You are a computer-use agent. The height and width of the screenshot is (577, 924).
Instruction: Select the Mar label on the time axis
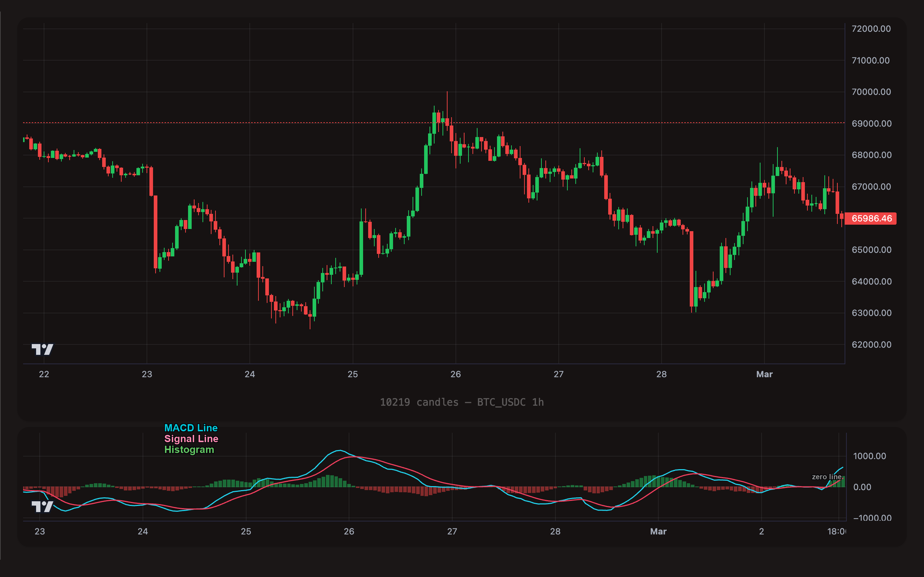[x=765, y=374]
